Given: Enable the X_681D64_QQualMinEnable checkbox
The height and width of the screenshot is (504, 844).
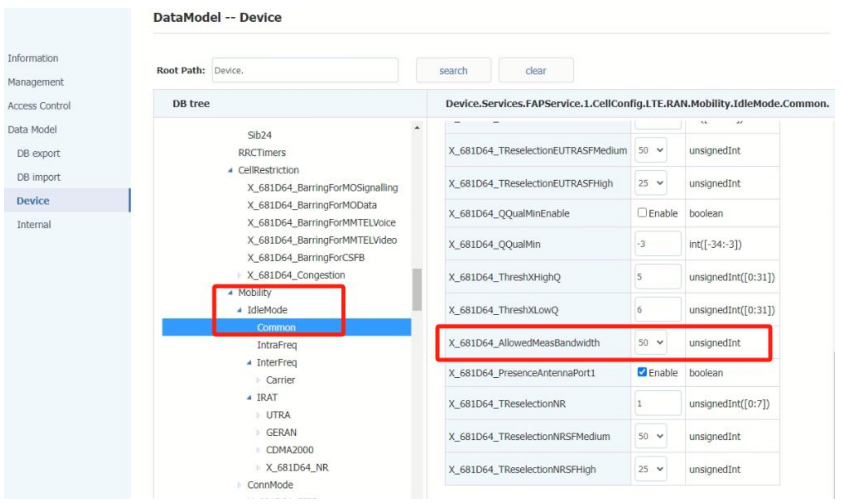Looking at the screenshot, I should pos(642,213).
